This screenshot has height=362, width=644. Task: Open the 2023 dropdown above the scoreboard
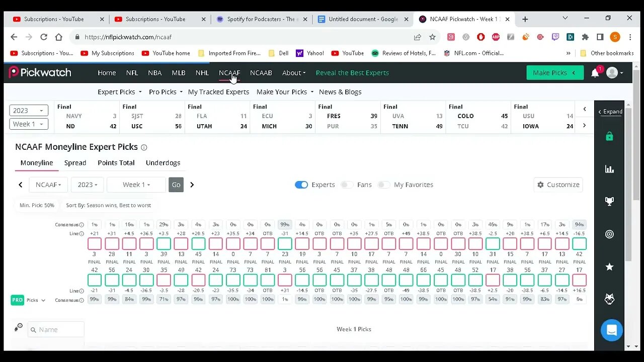click(29, 111)
